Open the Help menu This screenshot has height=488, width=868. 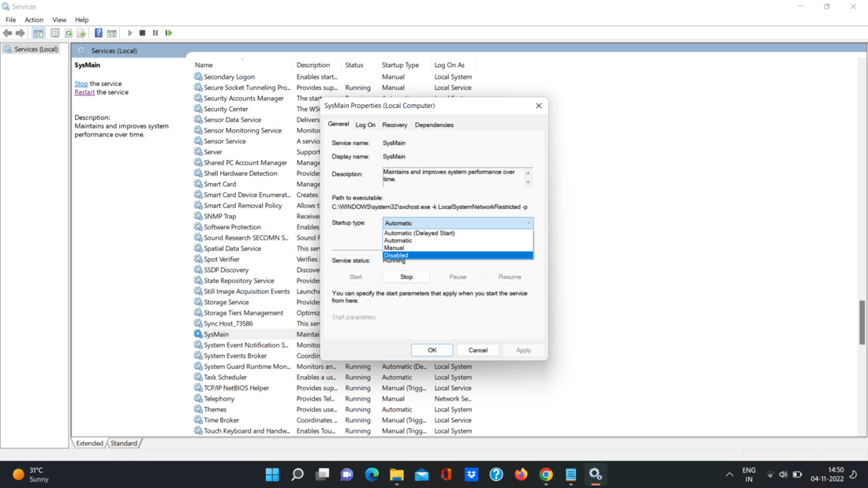[x=81, y=20]
